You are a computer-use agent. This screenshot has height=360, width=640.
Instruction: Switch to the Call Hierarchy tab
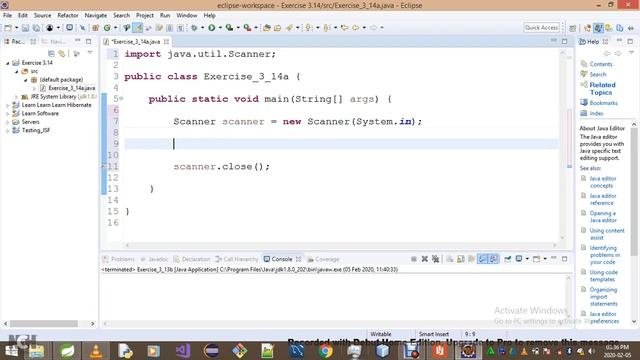237,259
